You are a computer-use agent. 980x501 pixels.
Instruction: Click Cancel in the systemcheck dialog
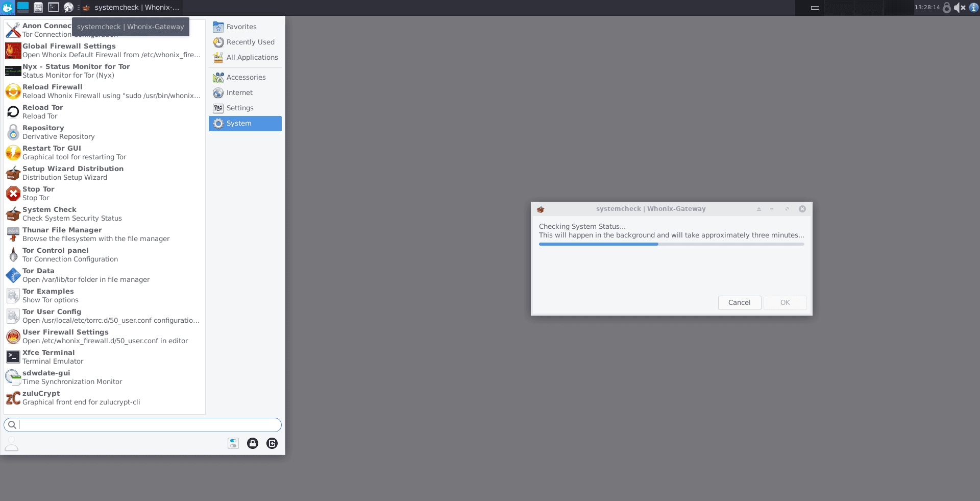pyautogui.click(x=739, y=302)
